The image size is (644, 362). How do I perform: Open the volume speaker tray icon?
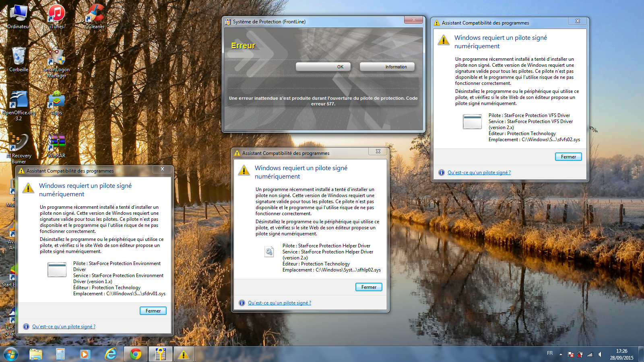coord(600,354)
